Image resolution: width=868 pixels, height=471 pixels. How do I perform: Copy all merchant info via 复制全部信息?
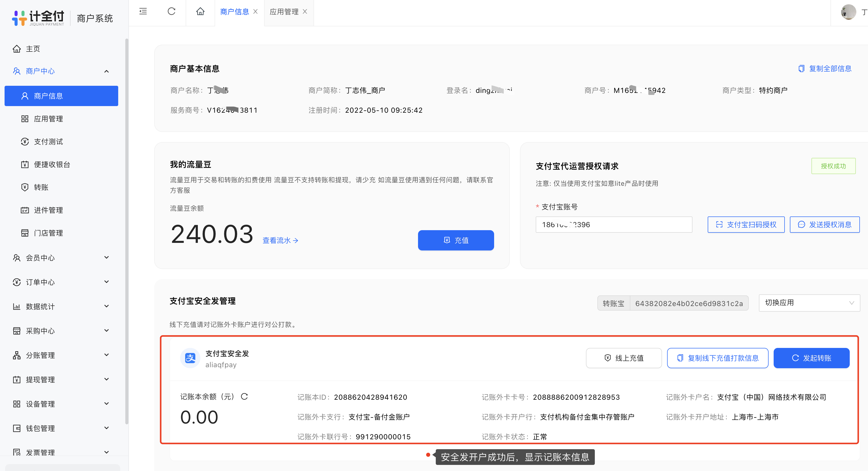tap(825, 69)
